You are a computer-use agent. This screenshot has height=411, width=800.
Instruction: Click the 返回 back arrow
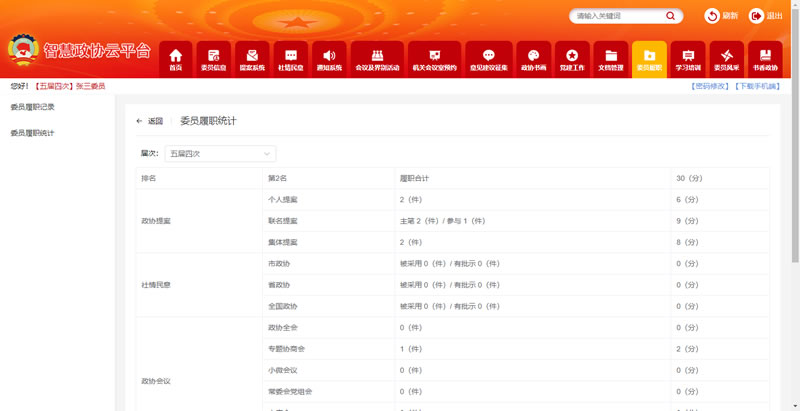tap(149, 121)
